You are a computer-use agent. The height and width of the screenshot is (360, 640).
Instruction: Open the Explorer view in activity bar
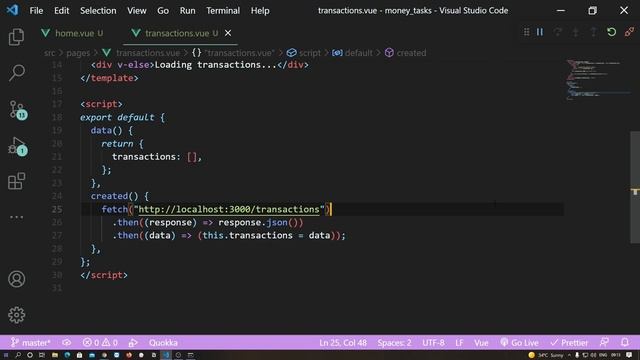point(16,37)
